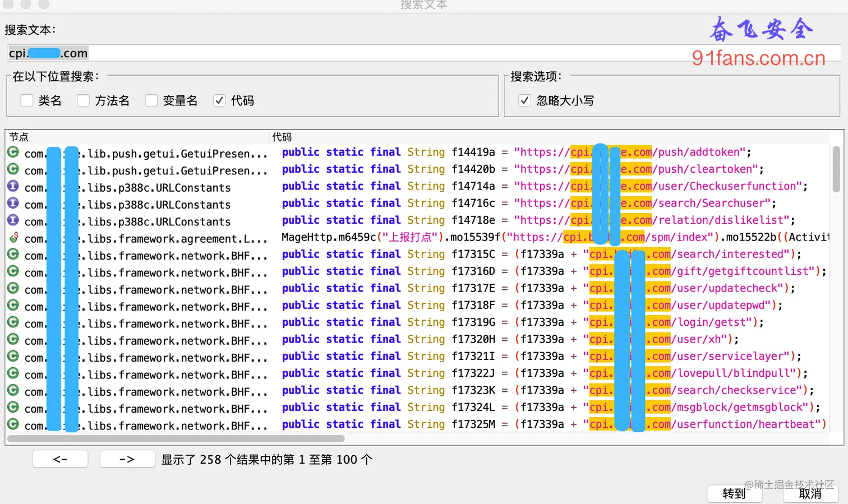Go to next results page with -> button
Image resolution: width=848 pixels, height=504 pixels.
click(x=127, y=459)
